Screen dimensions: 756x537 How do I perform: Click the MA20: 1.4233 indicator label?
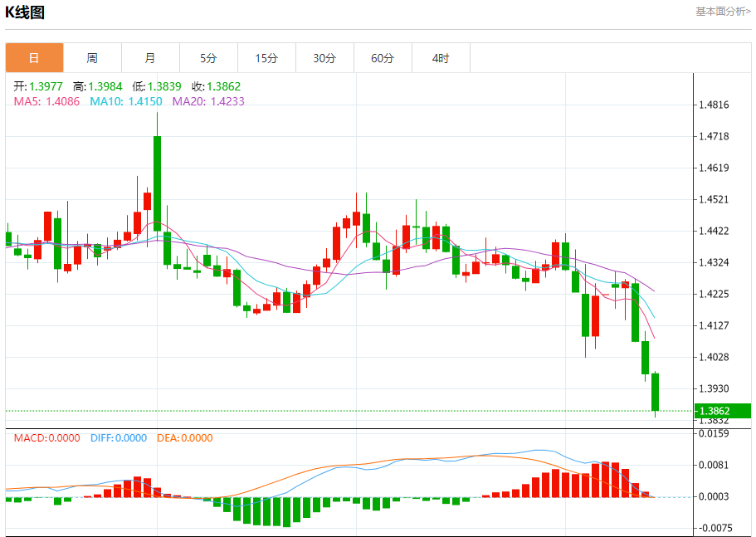(208, 101)
